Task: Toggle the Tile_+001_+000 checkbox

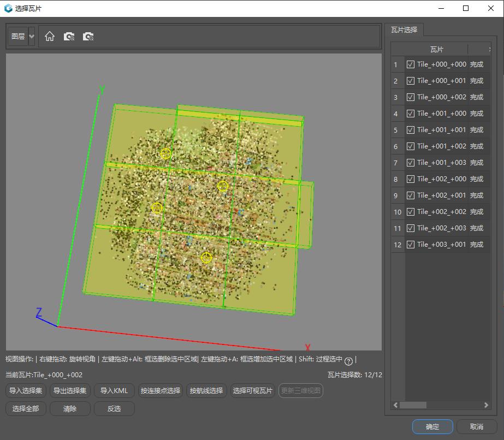Action: [x=411, y=114]
